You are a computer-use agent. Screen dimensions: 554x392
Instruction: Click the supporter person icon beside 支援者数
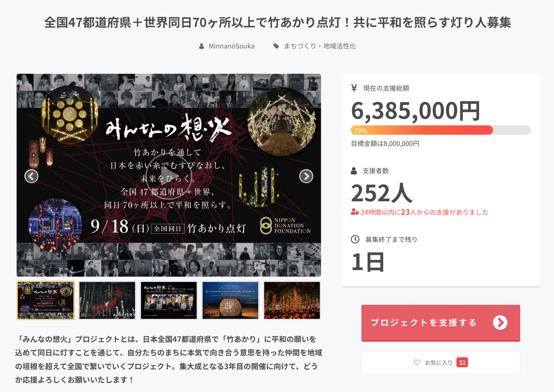coord(354,171)
